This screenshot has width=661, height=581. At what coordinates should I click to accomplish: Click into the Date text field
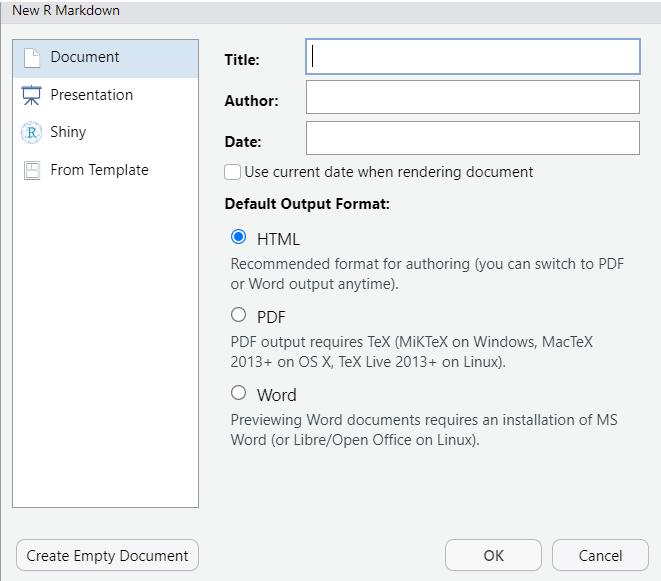(x=473, y=138)
